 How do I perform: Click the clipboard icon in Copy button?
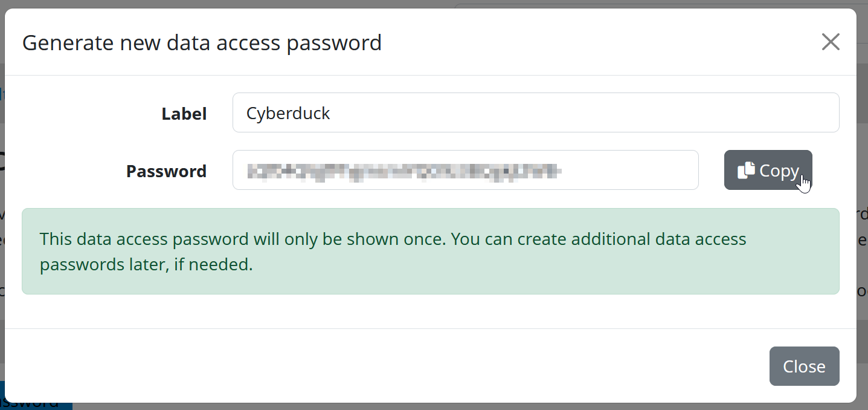click(x=746, y=171)
